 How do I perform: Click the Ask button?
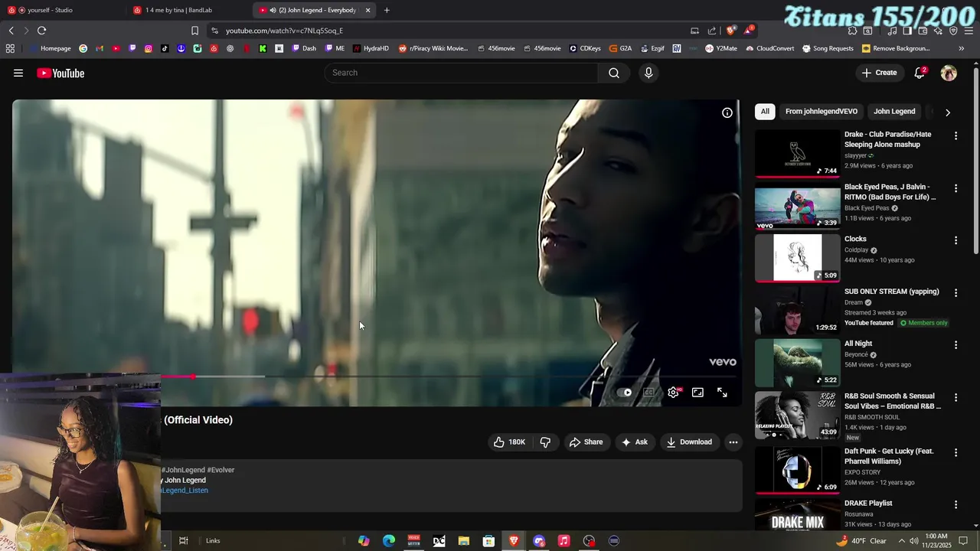tap(634, 442)
